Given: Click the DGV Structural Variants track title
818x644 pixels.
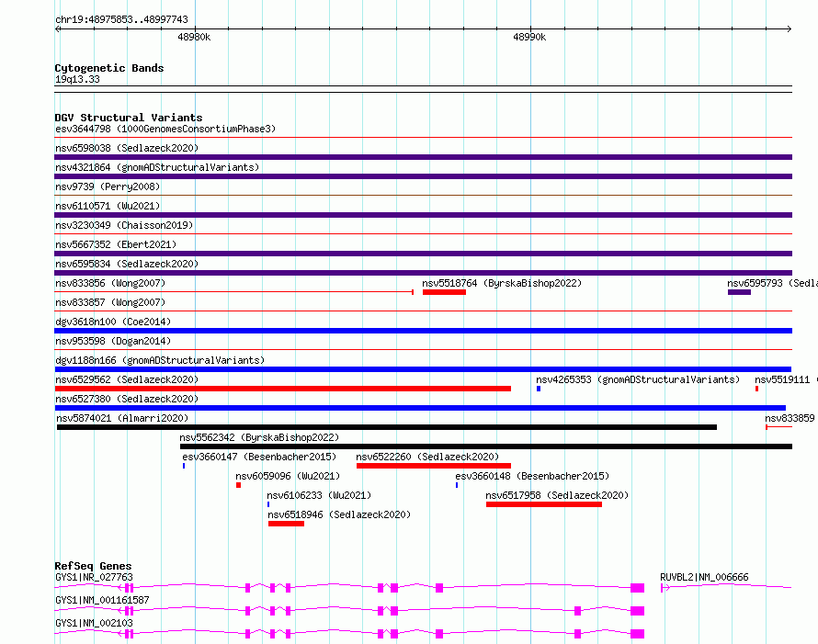Looking at the screenshot, I should pos(129,118).
